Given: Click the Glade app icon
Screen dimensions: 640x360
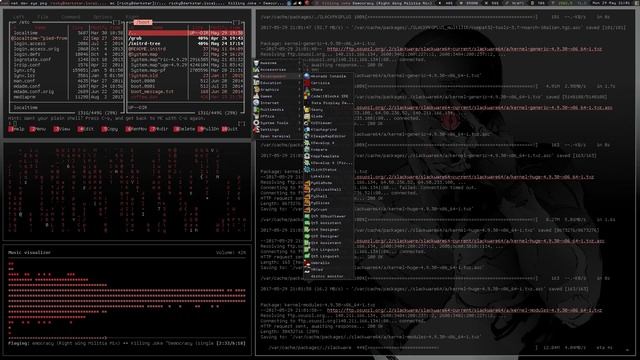Looking at the screenshot, I should click(x=307, y=116).
